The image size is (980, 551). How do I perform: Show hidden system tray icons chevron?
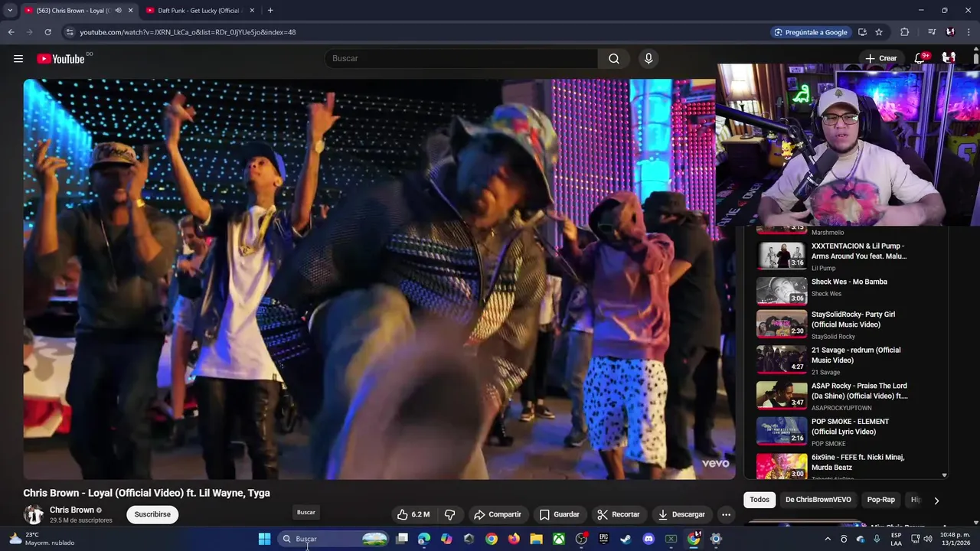[828, 539]
